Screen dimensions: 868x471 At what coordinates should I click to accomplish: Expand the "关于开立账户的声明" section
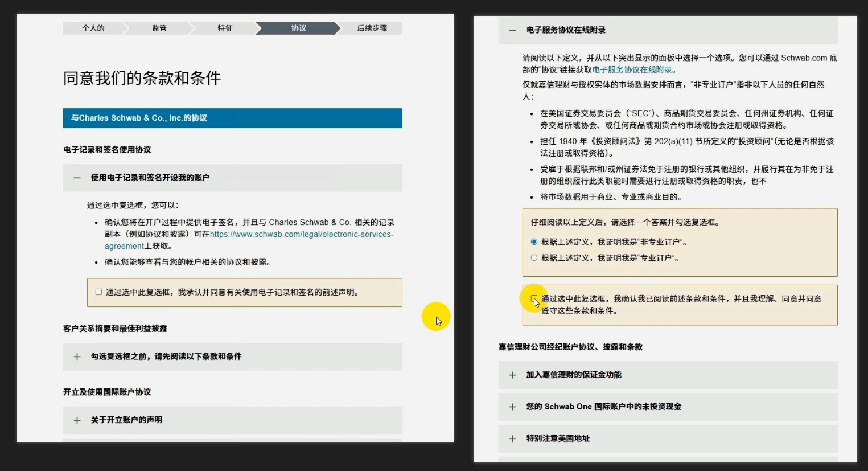click(232, 420)
